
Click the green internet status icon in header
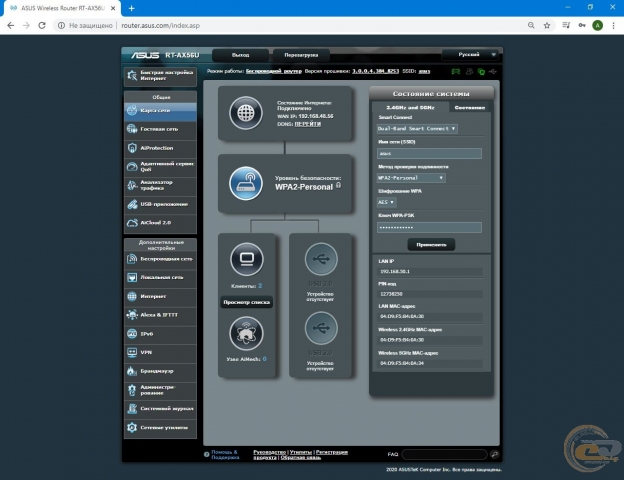(482, 72)
